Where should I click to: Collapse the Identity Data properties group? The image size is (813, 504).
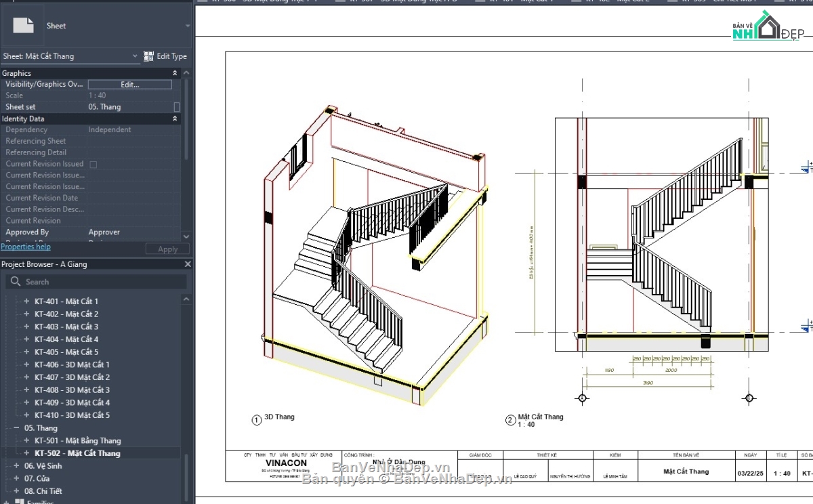pos(175,119)
